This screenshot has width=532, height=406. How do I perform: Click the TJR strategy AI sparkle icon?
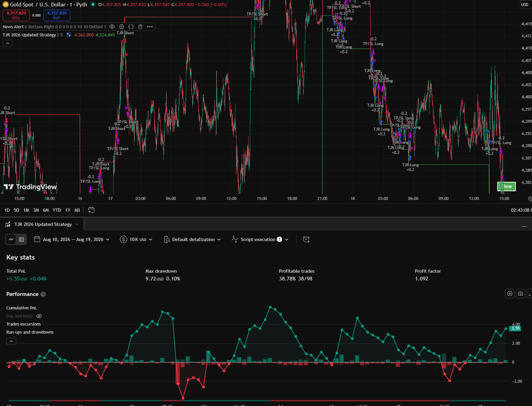(69, 35)
